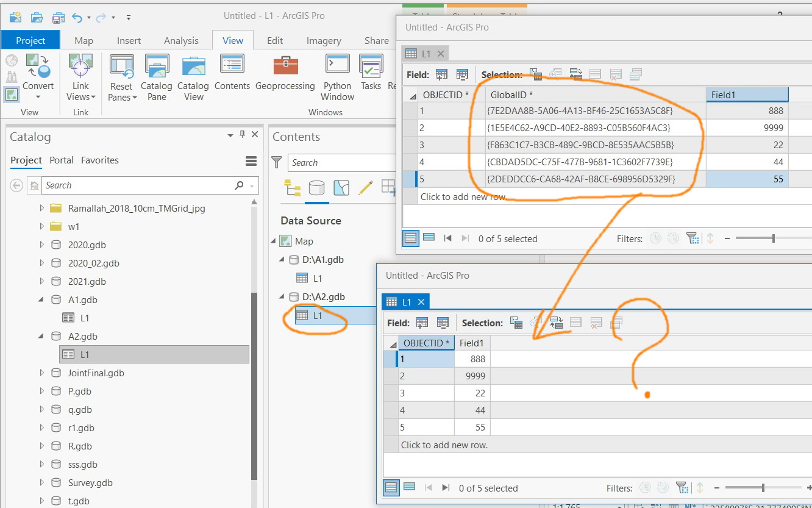This screenshot has width=812, height=508.
Task: Expand the JointFinal.gdb tree node
Action: point(42,373)
